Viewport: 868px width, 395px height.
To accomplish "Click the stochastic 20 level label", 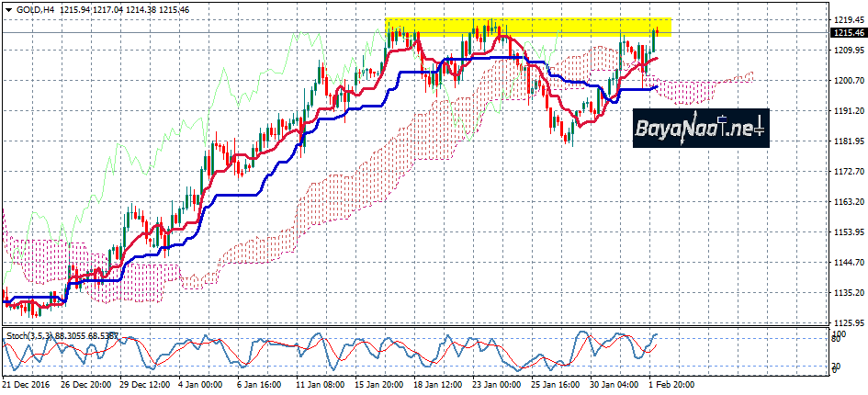I will click(838, 367).
